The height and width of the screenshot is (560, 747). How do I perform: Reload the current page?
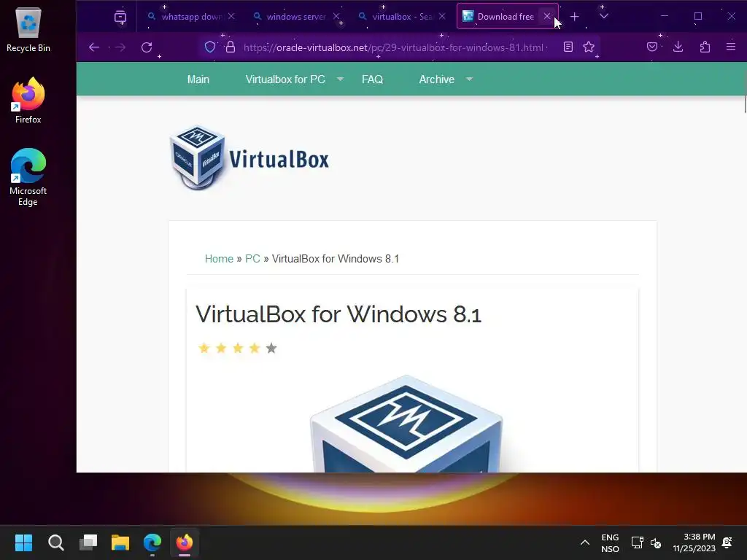tap(147, 47)
